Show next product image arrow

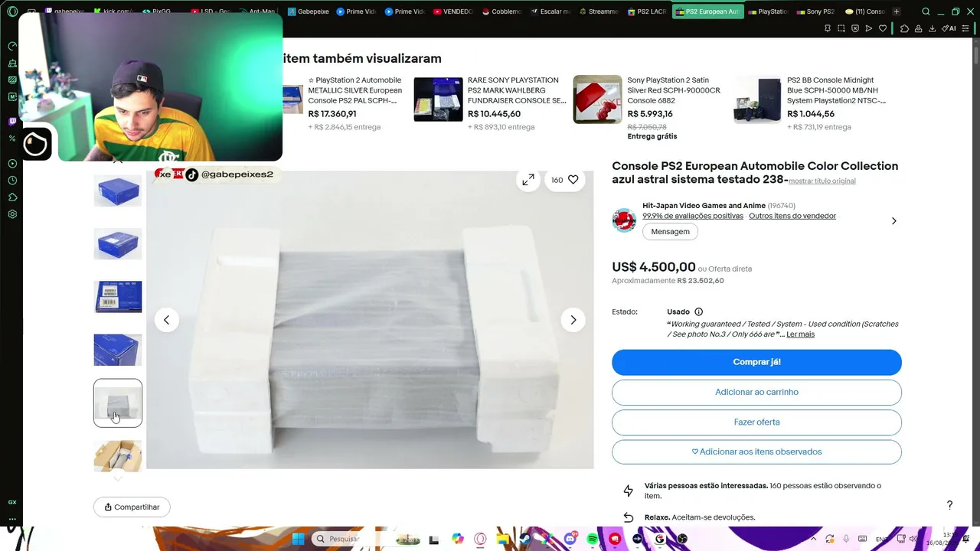[x=573, y=320]
